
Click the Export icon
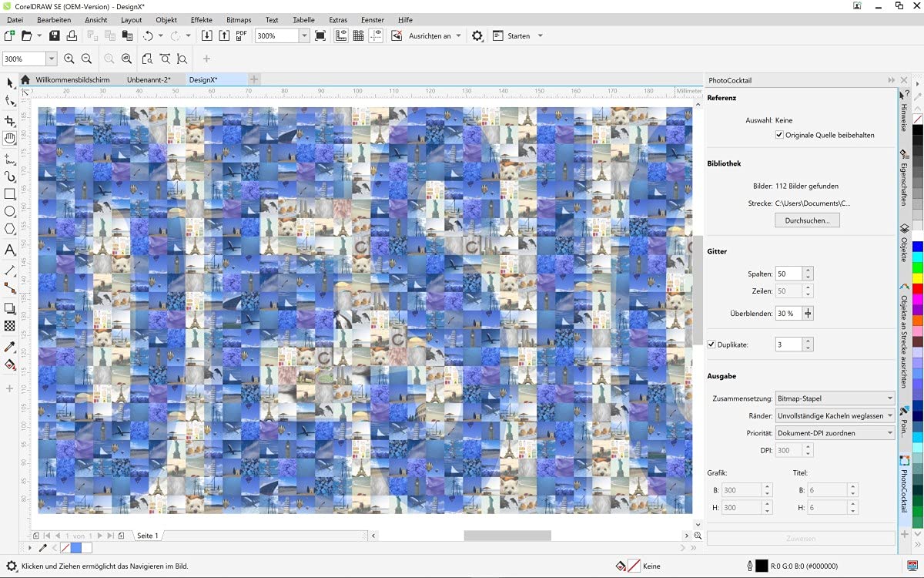click(x=223, y=35)
